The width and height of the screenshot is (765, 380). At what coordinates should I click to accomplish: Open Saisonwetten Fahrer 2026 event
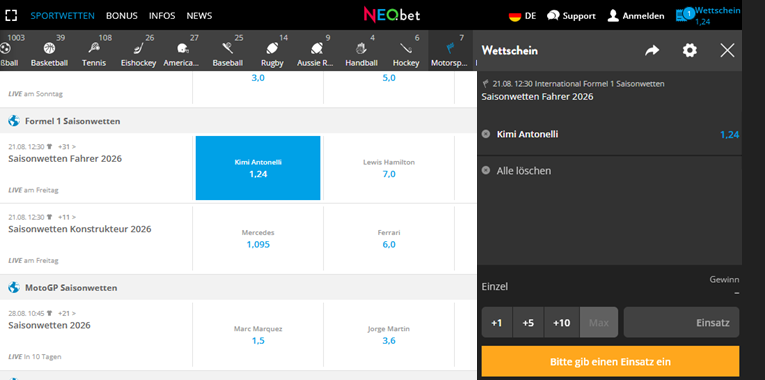pos(65,159)
